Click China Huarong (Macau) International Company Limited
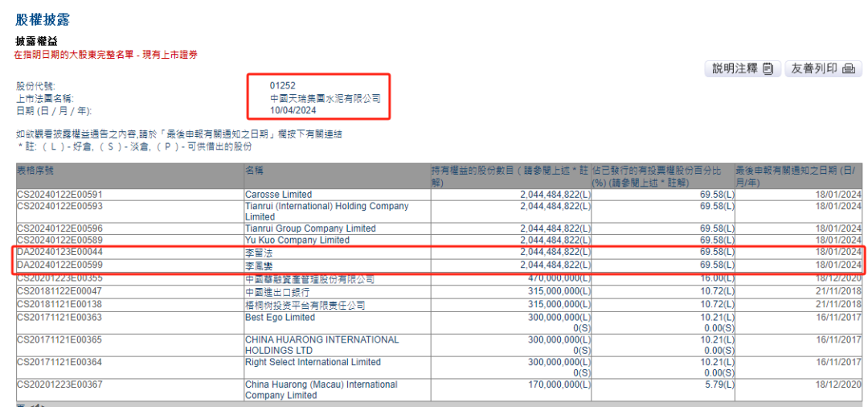Viewport: 868px width, 407px height. 321,390
